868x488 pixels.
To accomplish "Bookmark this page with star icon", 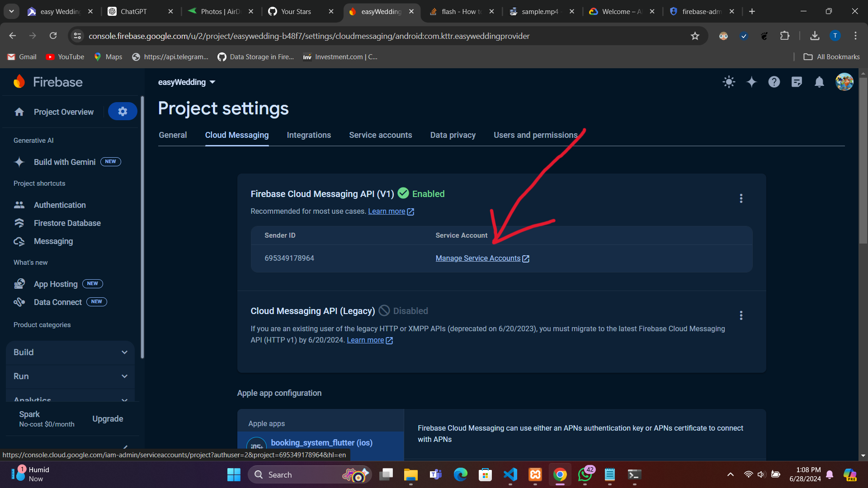I will click(695, 36).
